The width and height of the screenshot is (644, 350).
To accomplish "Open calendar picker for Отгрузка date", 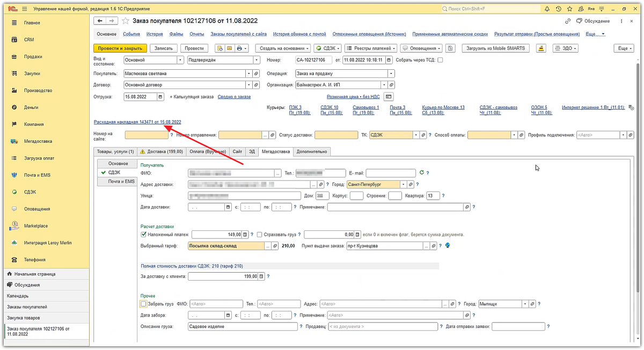I will [160, 97].
